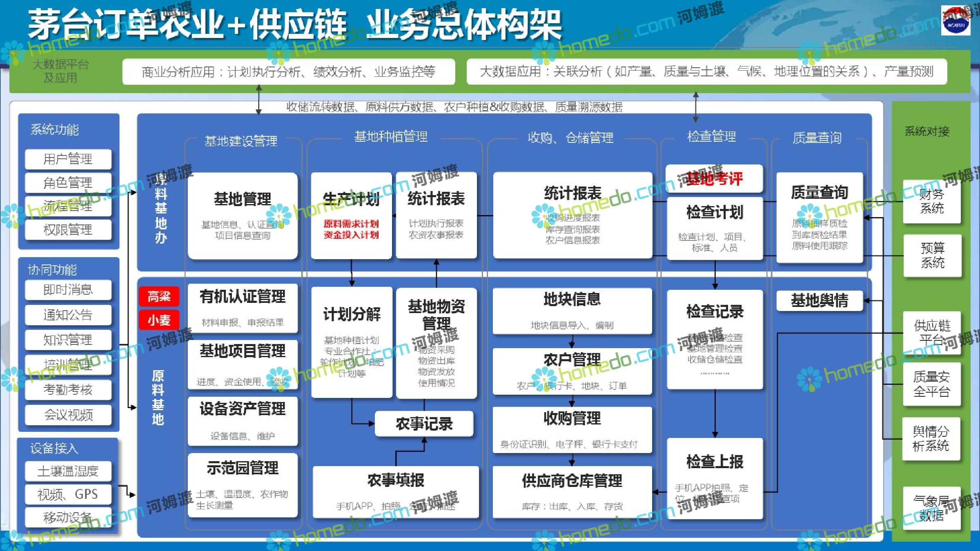Click the 收购、仓储管理 column header
This screenshot has width=980, height=551.
(x=570, y=138)
